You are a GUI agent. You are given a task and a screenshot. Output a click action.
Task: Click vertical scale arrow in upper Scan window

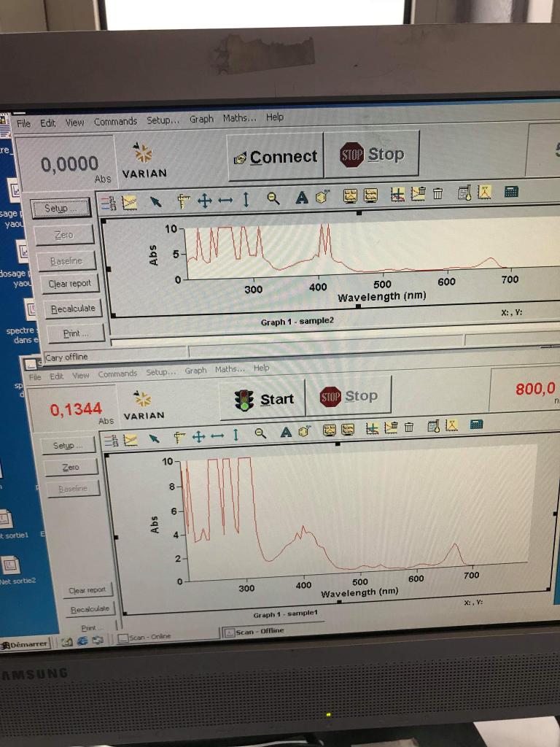tap(246, 199)
